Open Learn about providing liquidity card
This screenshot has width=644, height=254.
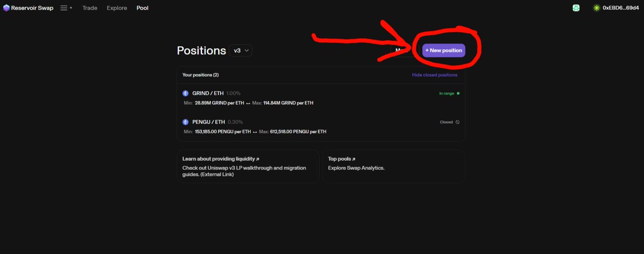point(248,166)
